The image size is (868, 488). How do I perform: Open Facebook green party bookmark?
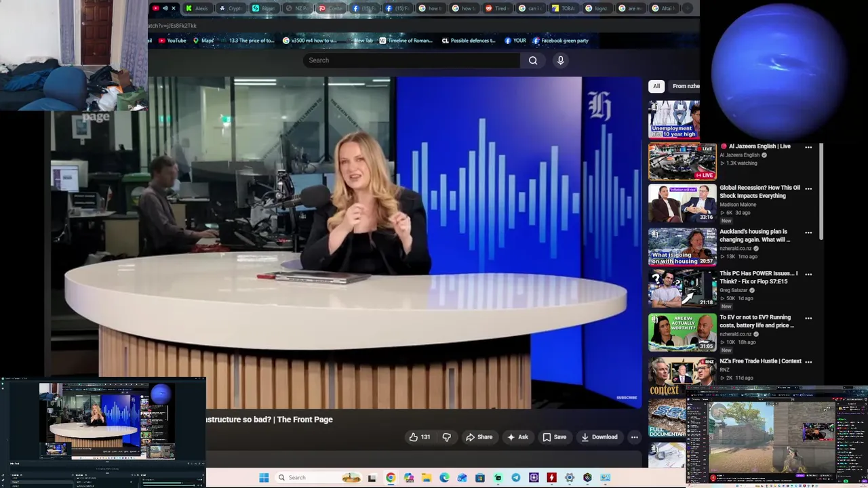561,41
